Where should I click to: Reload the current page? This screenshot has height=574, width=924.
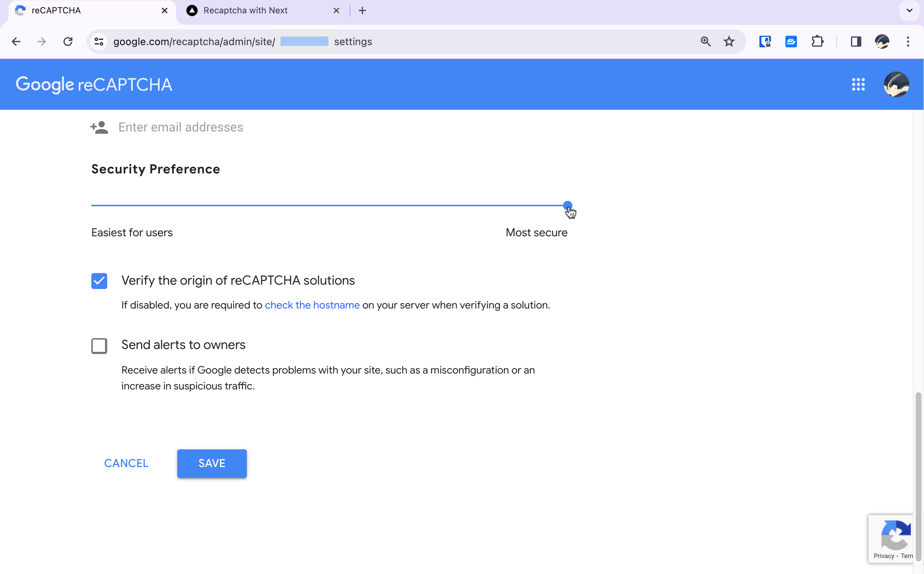pyautogui.click(x=68, y=42)
